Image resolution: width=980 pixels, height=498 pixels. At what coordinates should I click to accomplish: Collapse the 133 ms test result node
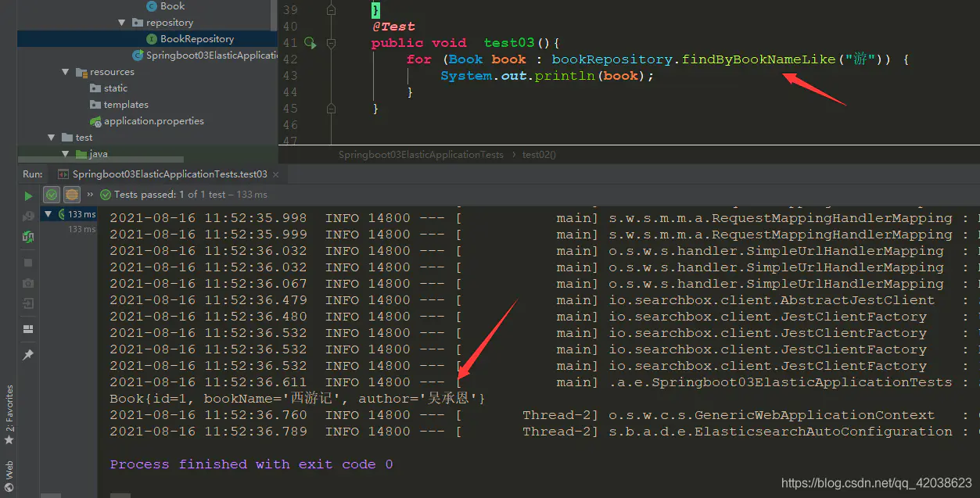coord(48,214)
